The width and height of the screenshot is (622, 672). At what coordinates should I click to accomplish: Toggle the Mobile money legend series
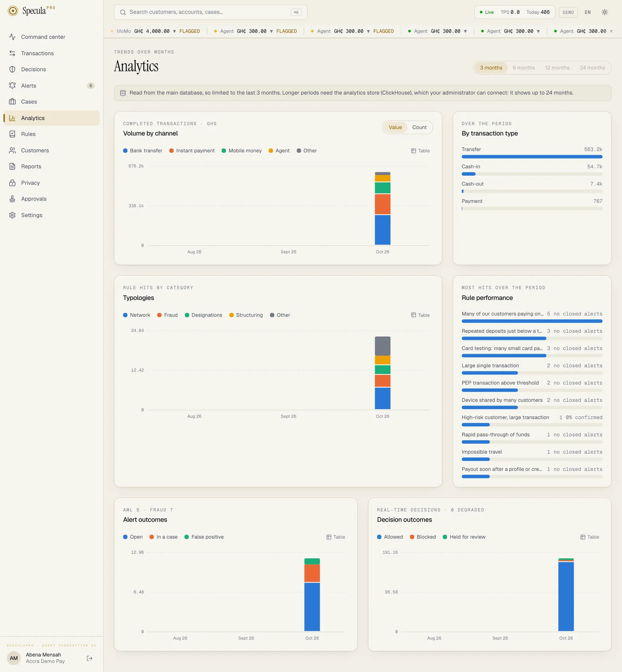tap(241, 151)
